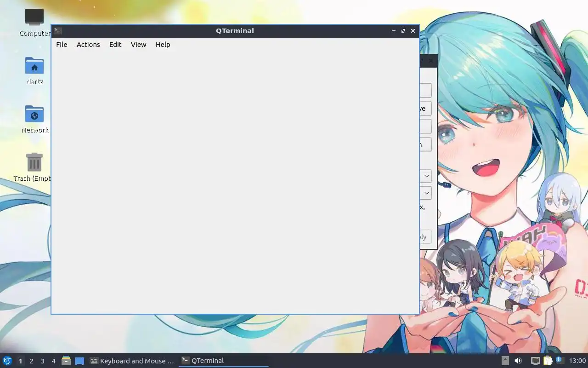This screenshot has height=368, width=588.
Task: Open the Actions menu
Action: tap(88, 45)
